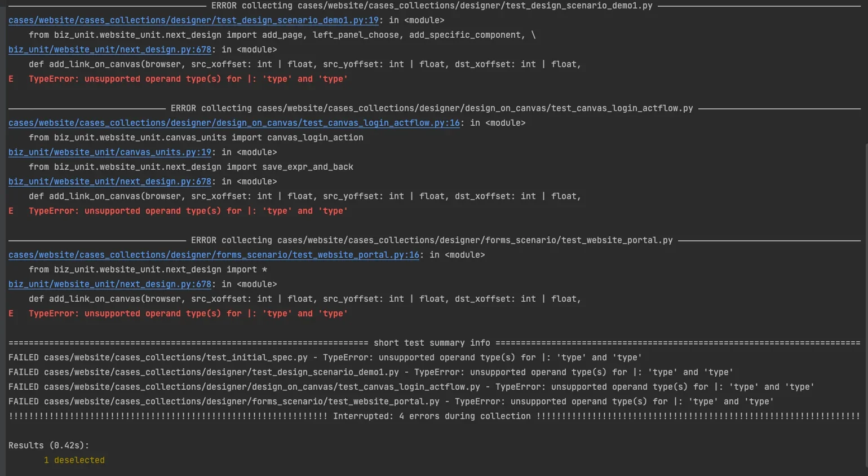
Task: Click the 'Results (0.42s):' line
Action: tap(49, 446)
